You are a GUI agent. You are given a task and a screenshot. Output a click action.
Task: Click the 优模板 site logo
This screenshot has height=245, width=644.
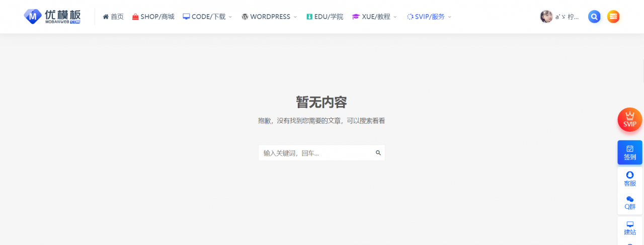click(x=52, y=17)
